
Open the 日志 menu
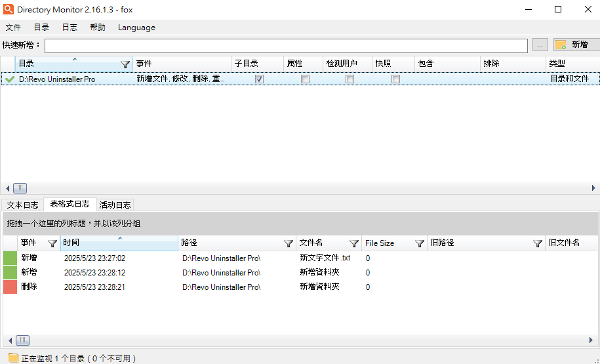pyautogui.click(x=70, y=28)
